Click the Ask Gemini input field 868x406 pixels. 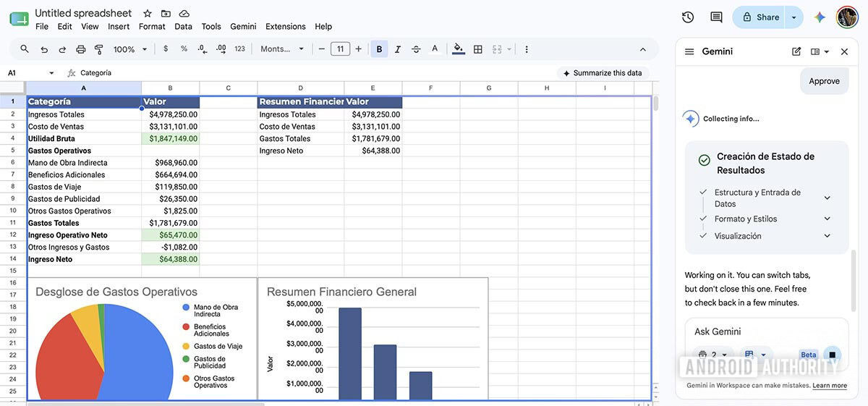click(x=767, y=331)
